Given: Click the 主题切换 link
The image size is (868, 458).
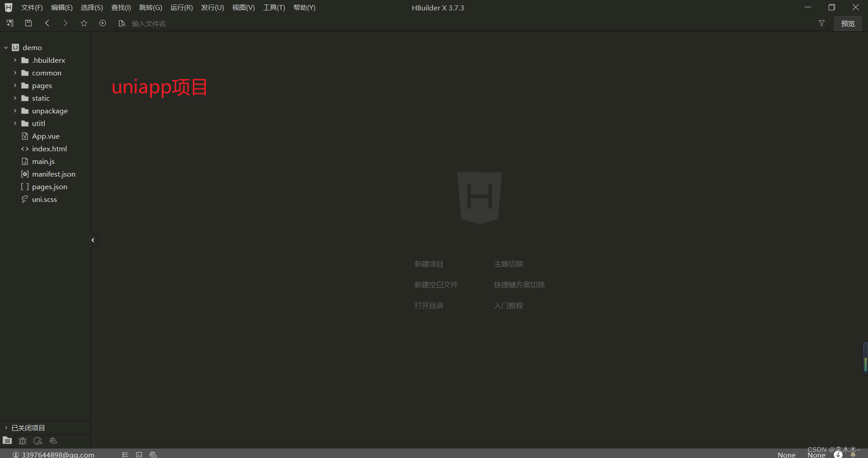Looking at the screenshot, I should pyautogui.click(x=508, y=264).
